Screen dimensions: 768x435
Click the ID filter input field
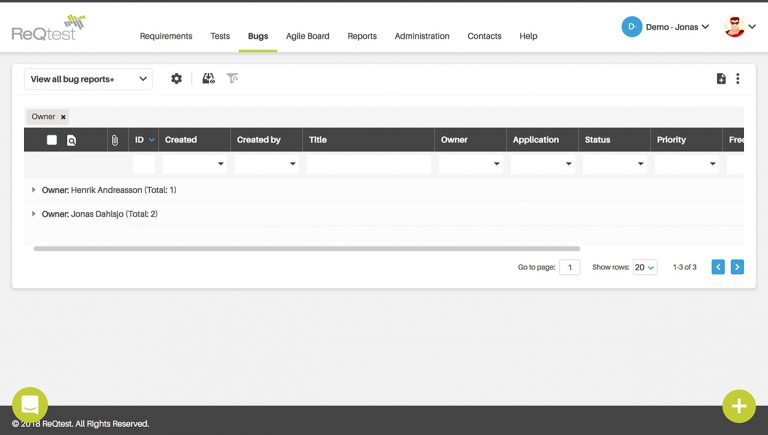[144, 164]
